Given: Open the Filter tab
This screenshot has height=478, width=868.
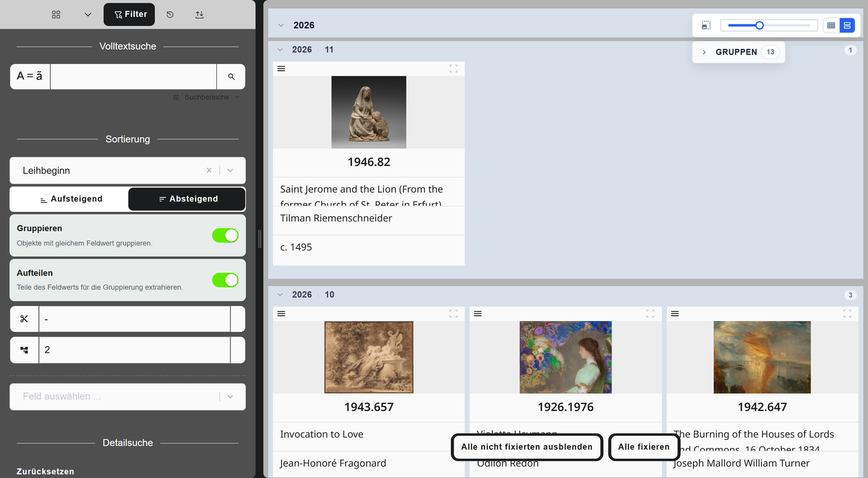Looking at the screenshot, I should tap(129, 14).
